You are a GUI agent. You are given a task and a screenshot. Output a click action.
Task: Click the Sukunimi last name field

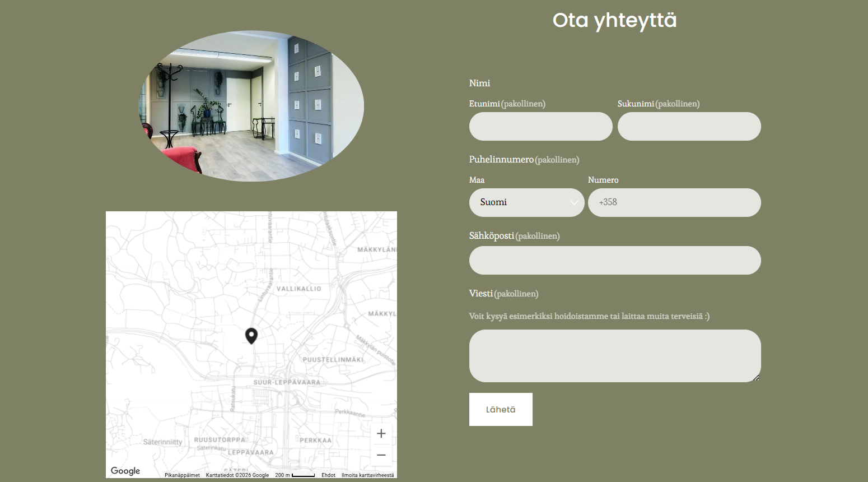(689, 126)
